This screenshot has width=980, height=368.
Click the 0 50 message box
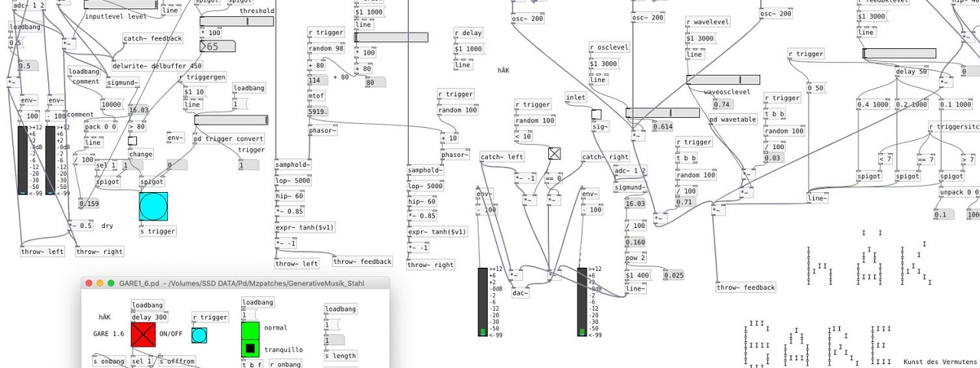point(818,89)
